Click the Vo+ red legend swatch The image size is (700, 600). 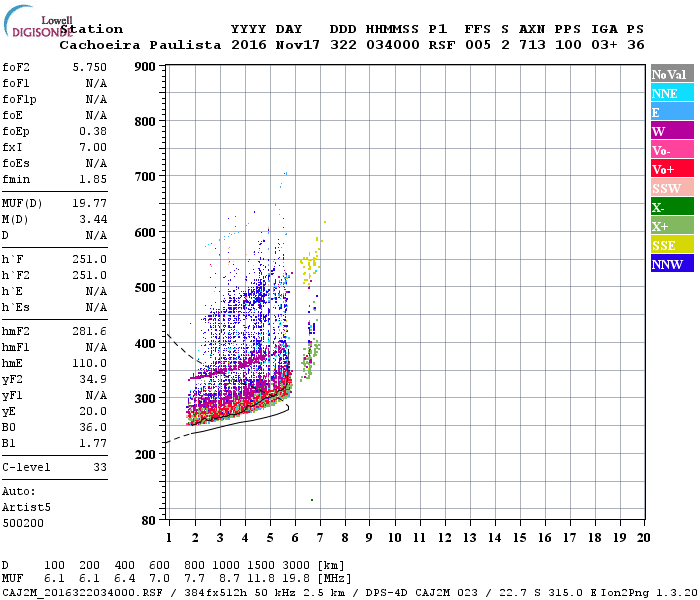click(672, 169)
